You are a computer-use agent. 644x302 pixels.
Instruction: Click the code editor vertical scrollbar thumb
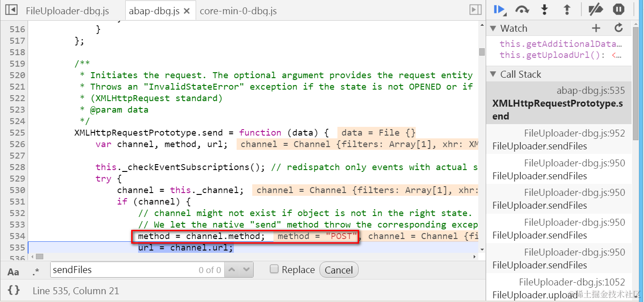(x=482, y=51)
